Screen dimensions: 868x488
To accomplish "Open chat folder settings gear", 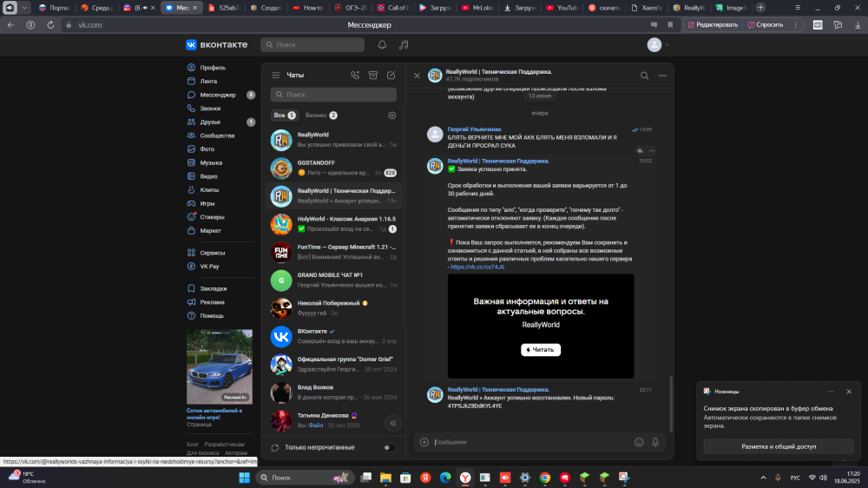I will [392, 115].
